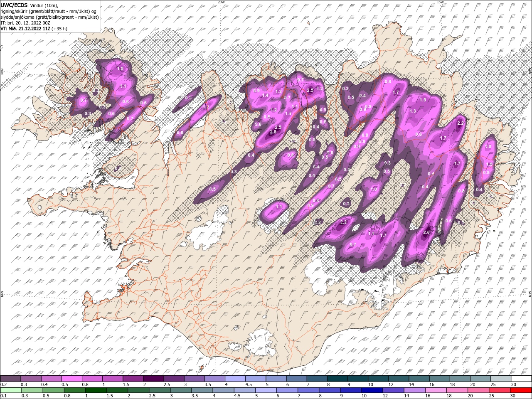Click the valid time 'VT: Mið. 21.12.2022 11Z'
This screenshot has width=532, height=399.
click(25, 29)
